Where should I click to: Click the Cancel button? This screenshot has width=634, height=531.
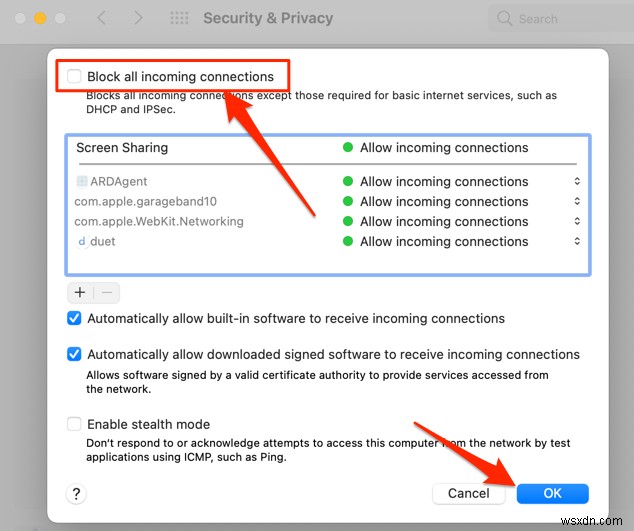click(x=469, y=493)
